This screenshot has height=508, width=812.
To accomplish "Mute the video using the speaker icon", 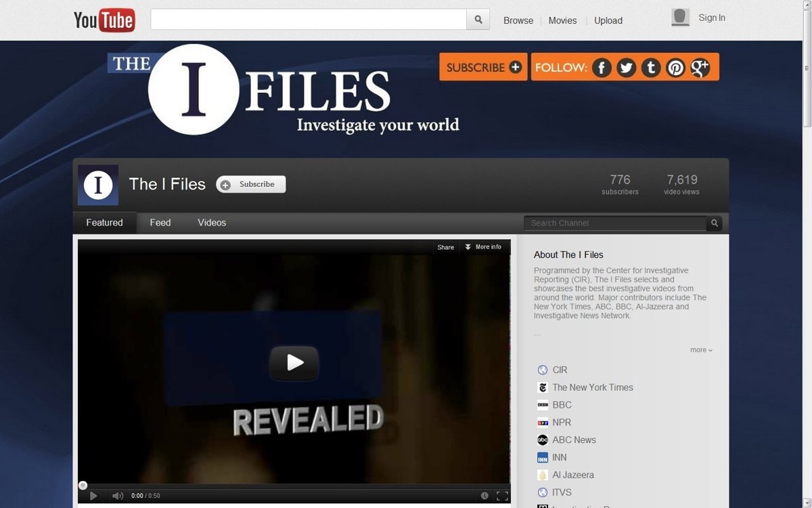I will [x=117, y=496].
